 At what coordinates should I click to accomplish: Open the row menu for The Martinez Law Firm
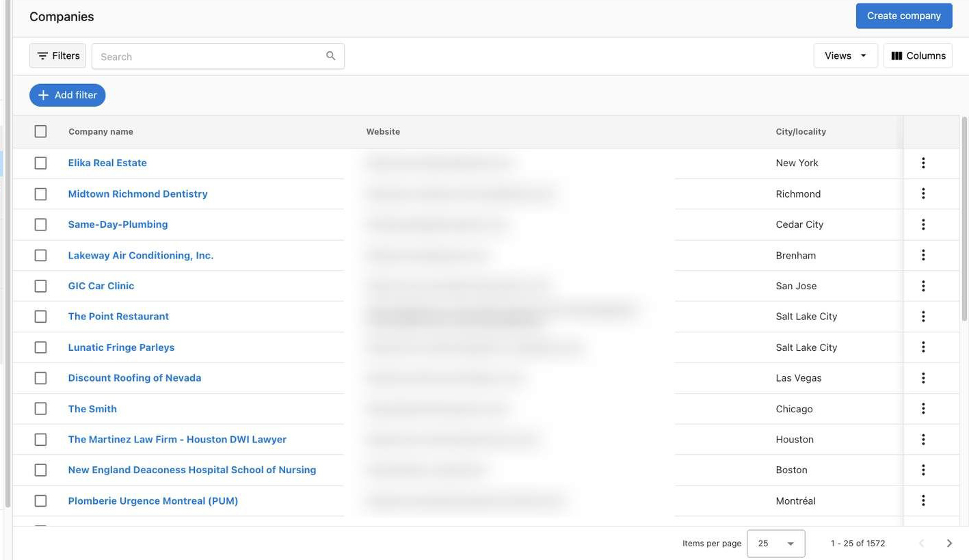923,440
